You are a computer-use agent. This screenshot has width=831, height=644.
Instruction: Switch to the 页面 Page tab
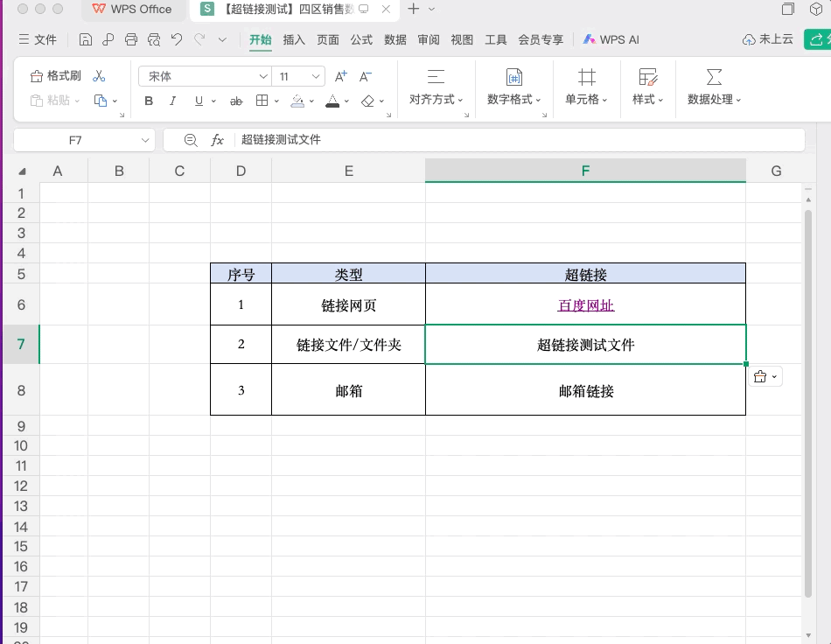pos(327,39)
